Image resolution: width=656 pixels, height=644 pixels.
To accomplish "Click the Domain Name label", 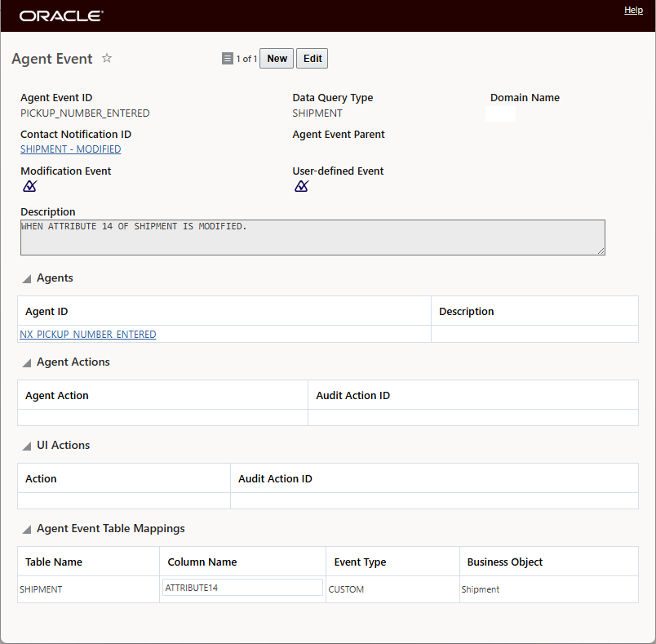I will click(525, 97).
